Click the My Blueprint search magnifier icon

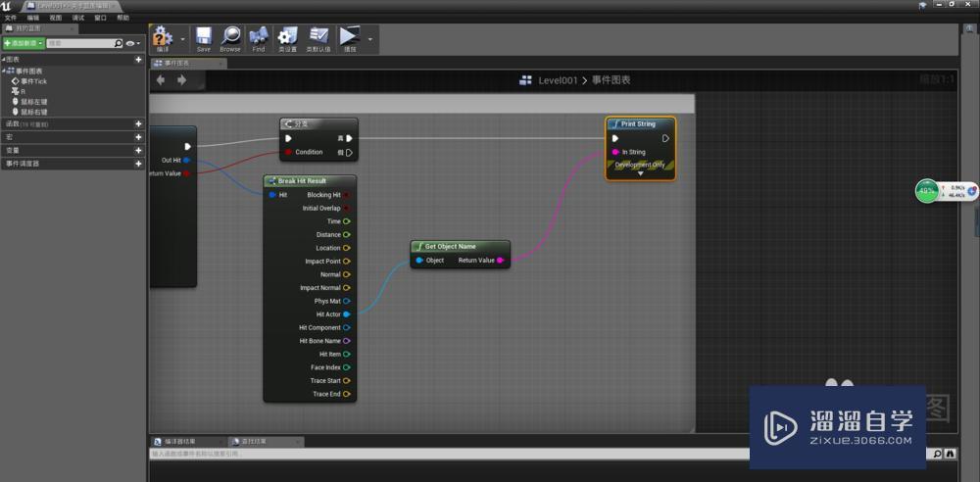click(x=119, y=43)
